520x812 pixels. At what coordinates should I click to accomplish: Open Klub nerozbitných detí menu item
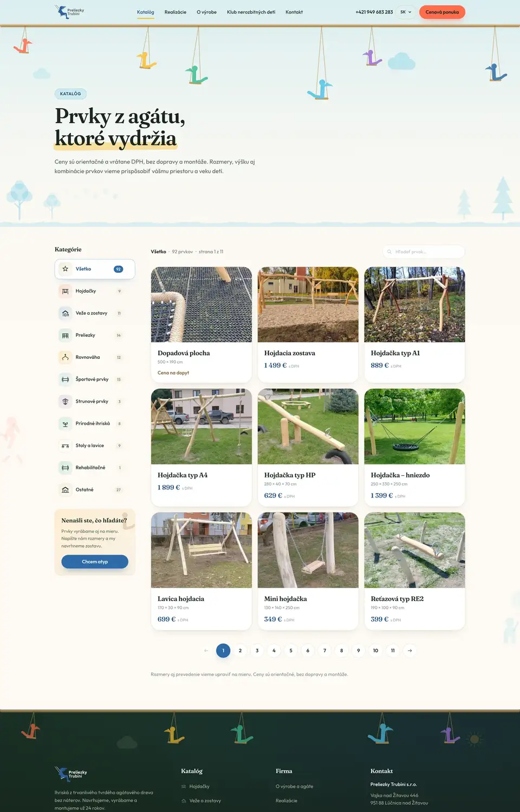pyautogui.click(x=251, y=12)
